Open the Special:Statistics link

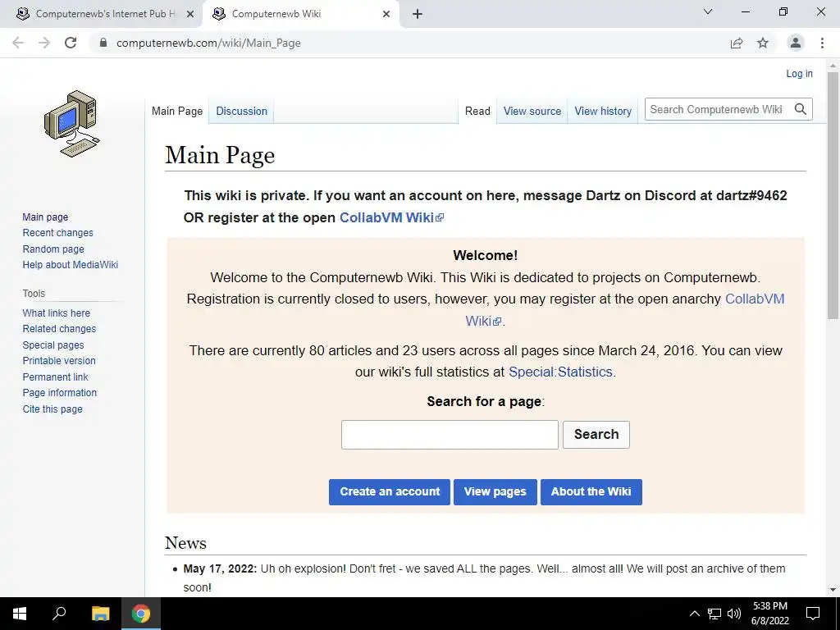point(560,372)
